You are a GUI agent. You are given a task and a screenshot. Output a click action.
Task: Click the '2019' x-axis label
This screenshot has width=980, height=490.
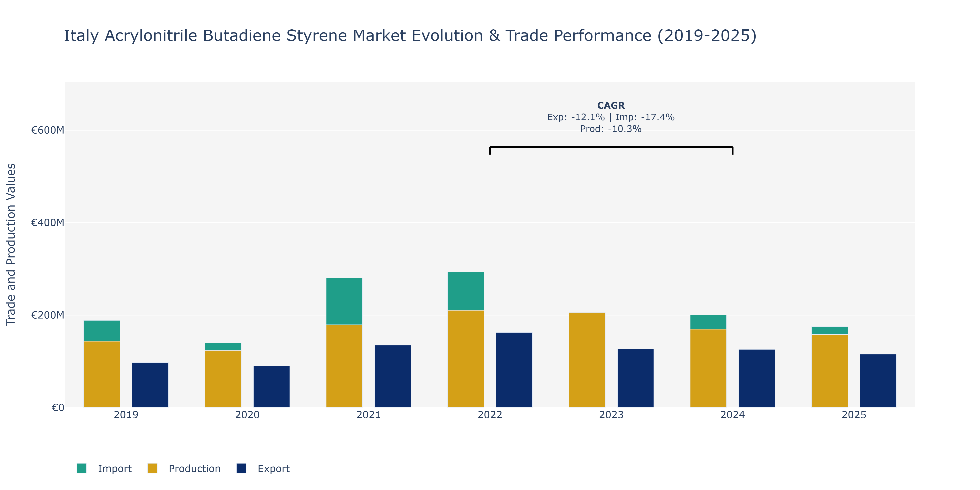126,415
